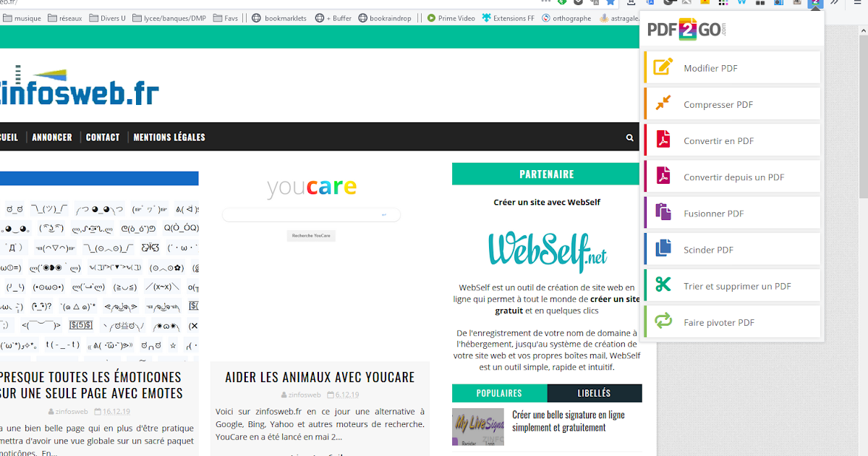The width and height of the screenshot is (868, 456).
Task: Expand the lycee/banques/DMP bookmarks folder
Action: click(169, 18)
